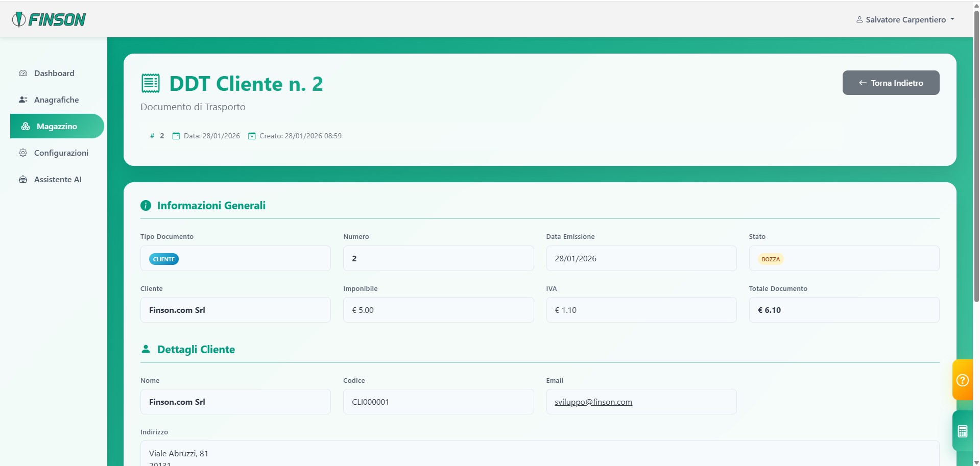
Task: Click the Informazioni Generali section title
Action: (x=211, y=206)
